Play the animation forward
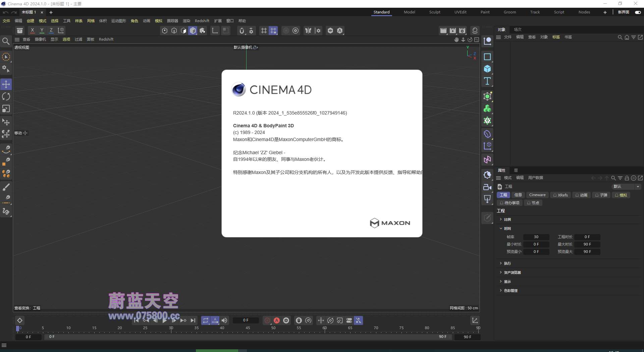 point(164,320)
